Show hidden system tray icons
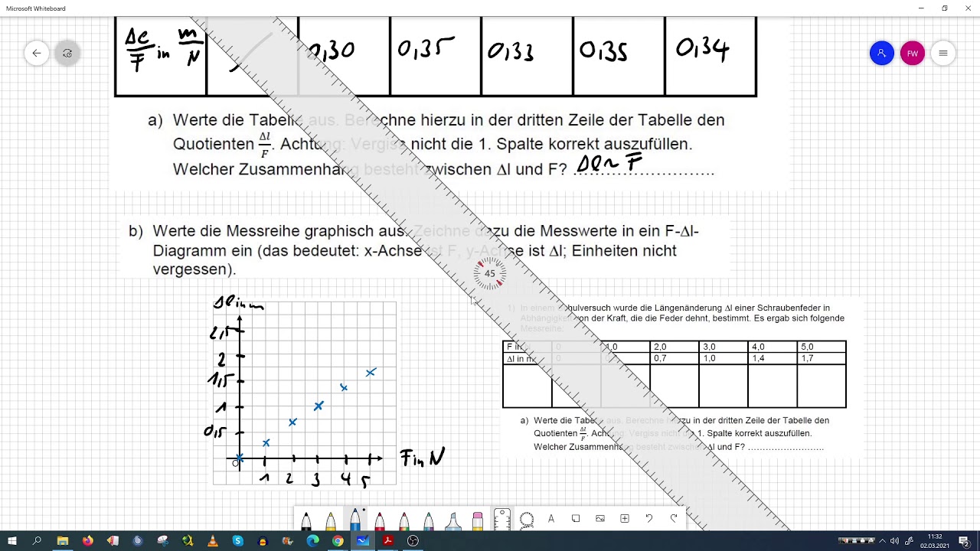 [882, 541]
